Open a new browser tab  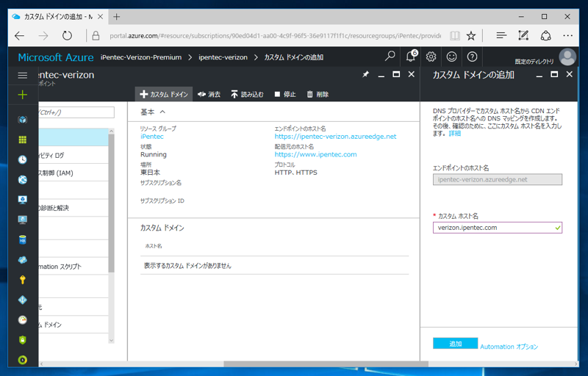point(117,16)
